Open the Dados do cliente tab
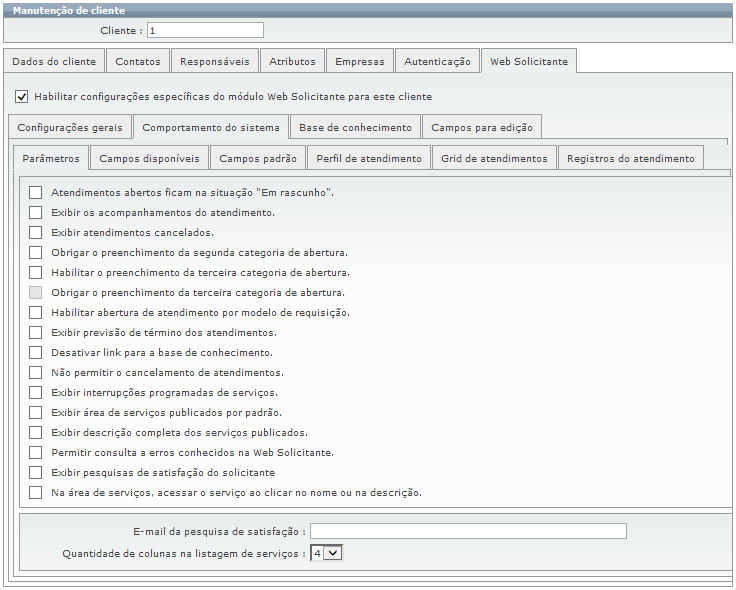This screenshot has width=736, height=590. click(54, 61)
